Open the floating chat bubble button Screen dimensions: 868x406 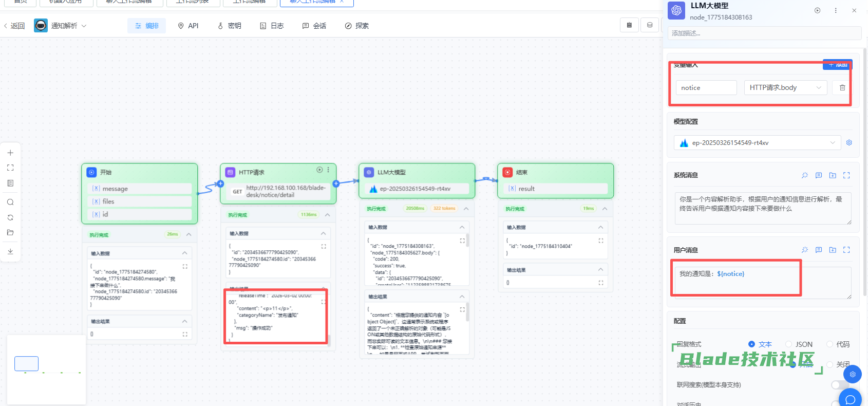(850, 399)
